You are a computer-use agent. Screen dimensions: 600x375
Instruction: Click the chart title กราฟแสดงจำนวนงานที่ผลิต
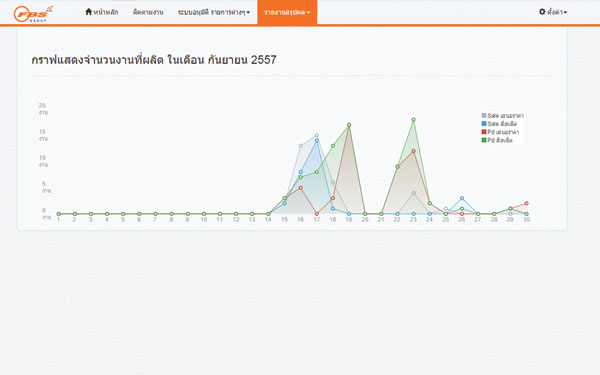coord(98,60)
